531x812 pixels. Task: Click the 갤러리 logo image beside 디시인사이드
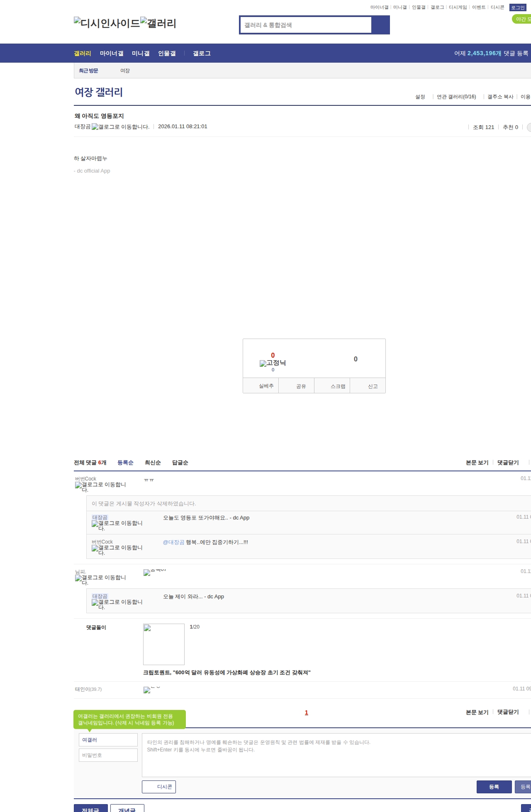pos(158,23)
